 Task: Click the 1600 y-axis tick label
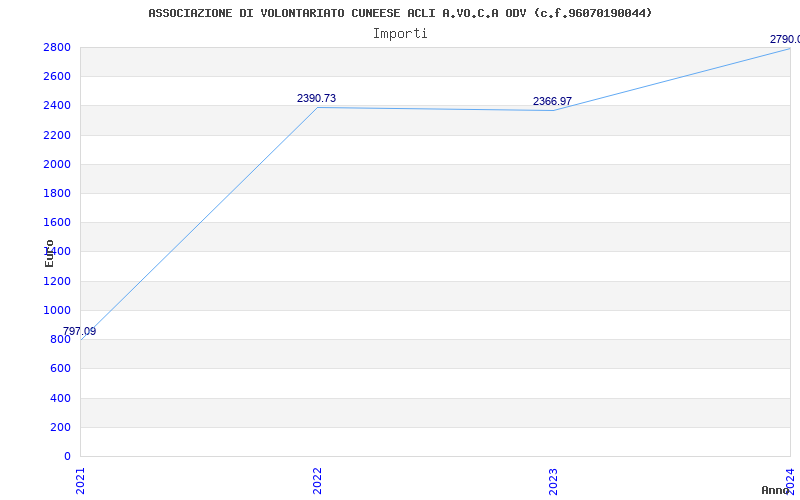[x=57, y=222]
